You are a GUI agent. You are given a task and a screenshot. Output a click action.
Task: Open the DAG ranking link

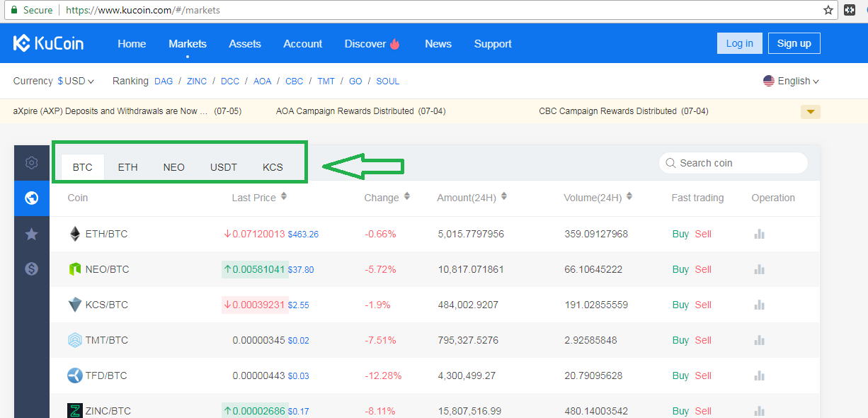pyautogui.click(x=164, y=81)
